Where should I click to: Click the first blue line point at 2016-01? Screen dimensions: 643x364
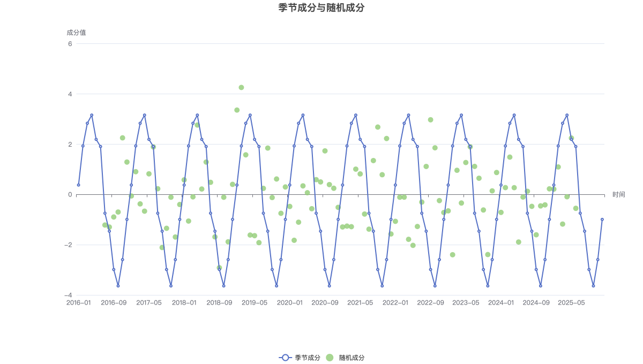point(78,185)
